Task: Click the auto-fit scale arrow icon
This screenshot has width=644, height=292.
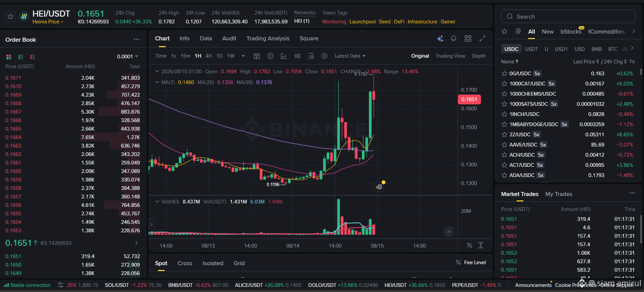Action: [481, 245]
